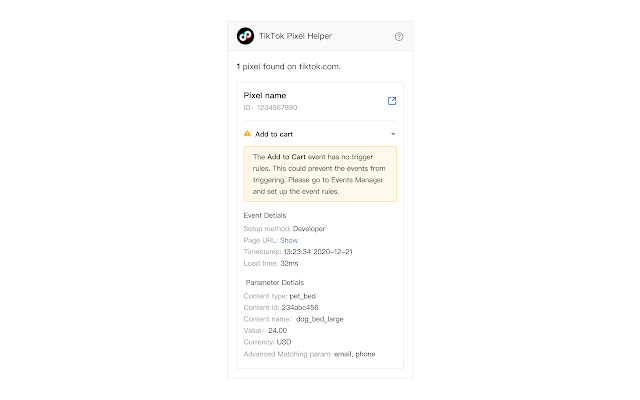Click the Setup method Developer value
Screen dimensions: 640x400
click(x=302, y=228)
